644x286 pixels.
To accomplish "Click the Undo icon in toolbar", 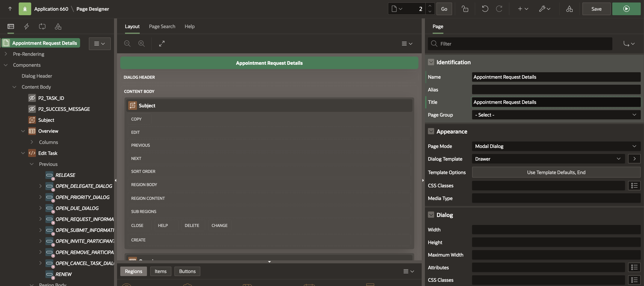I will (485, 9).
